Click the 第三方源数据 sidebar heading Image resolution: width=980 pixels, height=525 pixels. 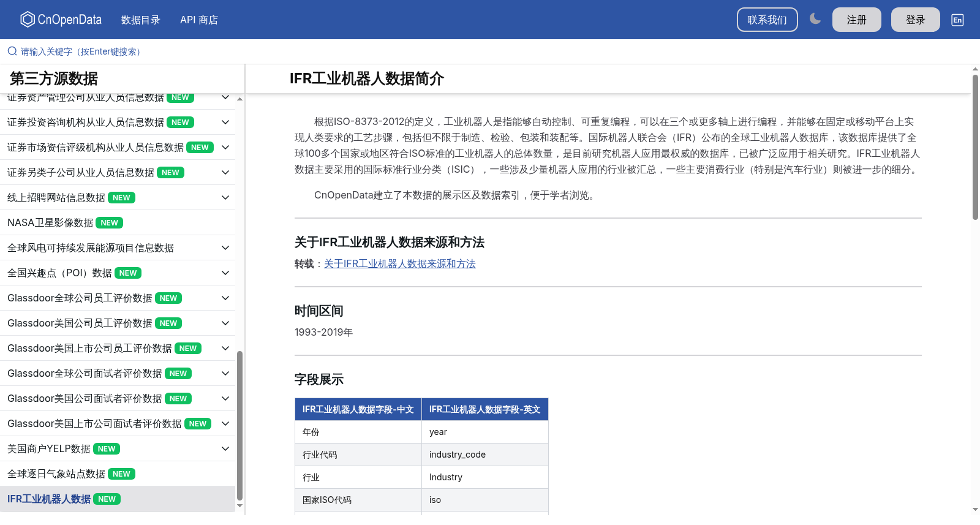coord(54,78)
